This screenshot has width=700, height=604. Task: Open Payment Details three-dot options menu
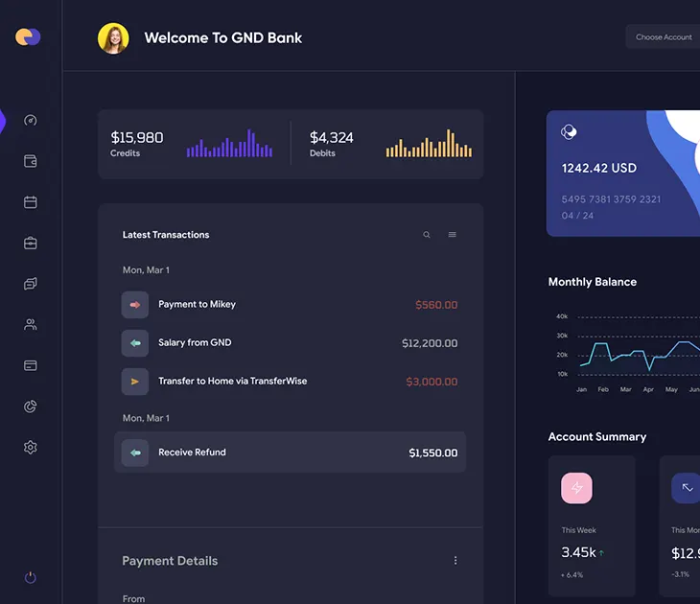(455, 561)
